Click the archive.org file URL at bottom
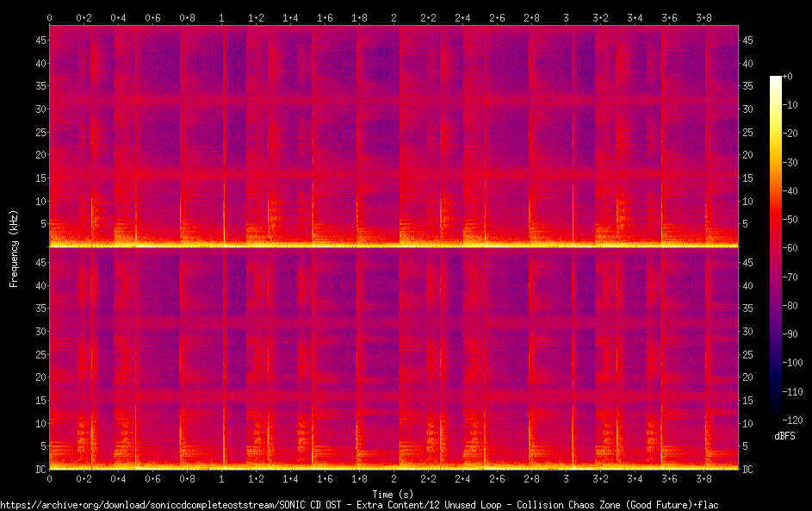This screenshot has width=812, height=511. coord(359,504)
